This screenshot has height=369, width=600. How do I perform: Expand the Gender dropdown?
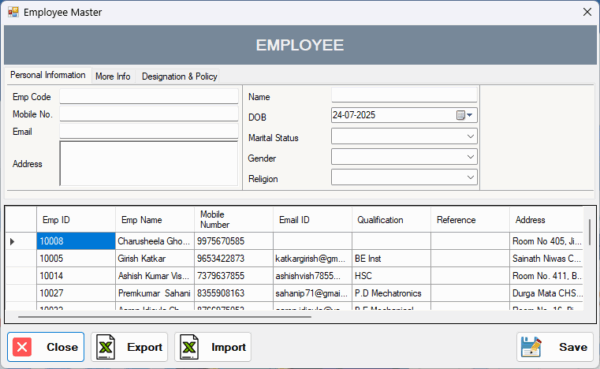tap(470, 157)
